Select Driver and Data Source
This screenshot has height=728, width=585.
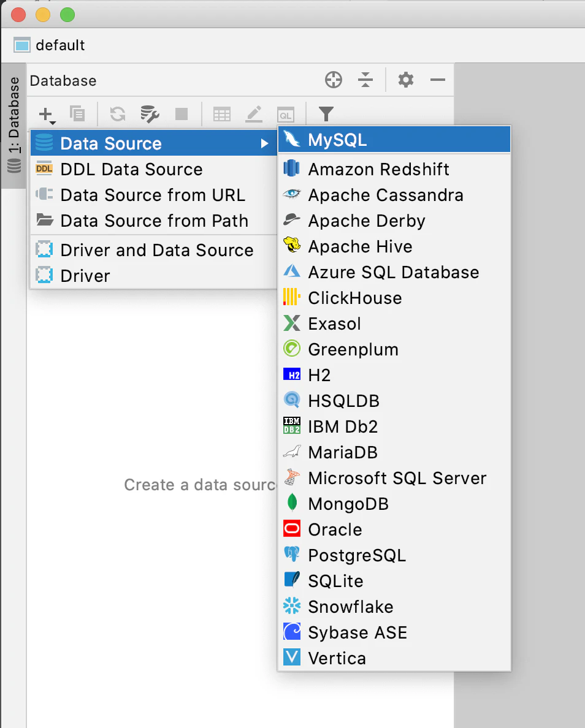point(154,250)
